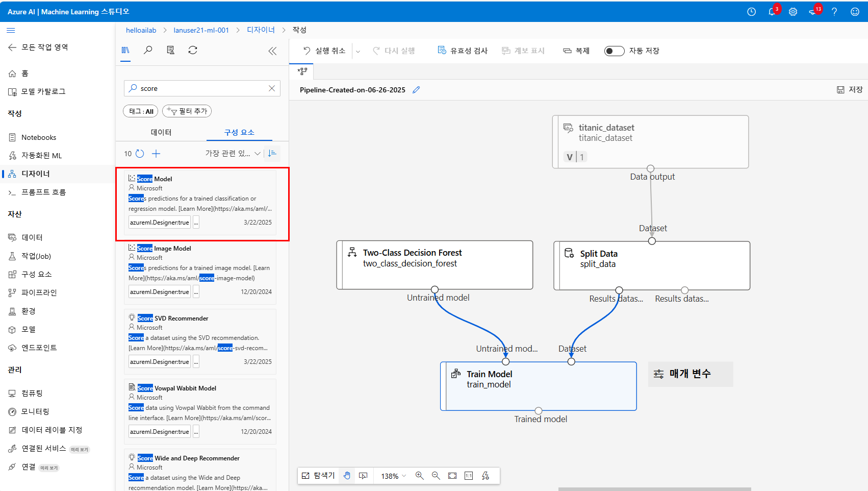Click the 복제 button

[x=576, y=51]
